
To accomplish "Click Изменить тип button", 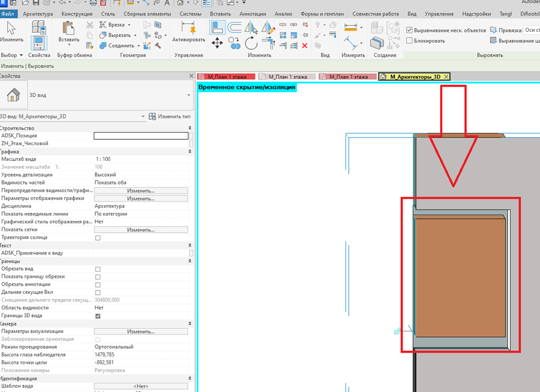I will [x=170, y=116].
